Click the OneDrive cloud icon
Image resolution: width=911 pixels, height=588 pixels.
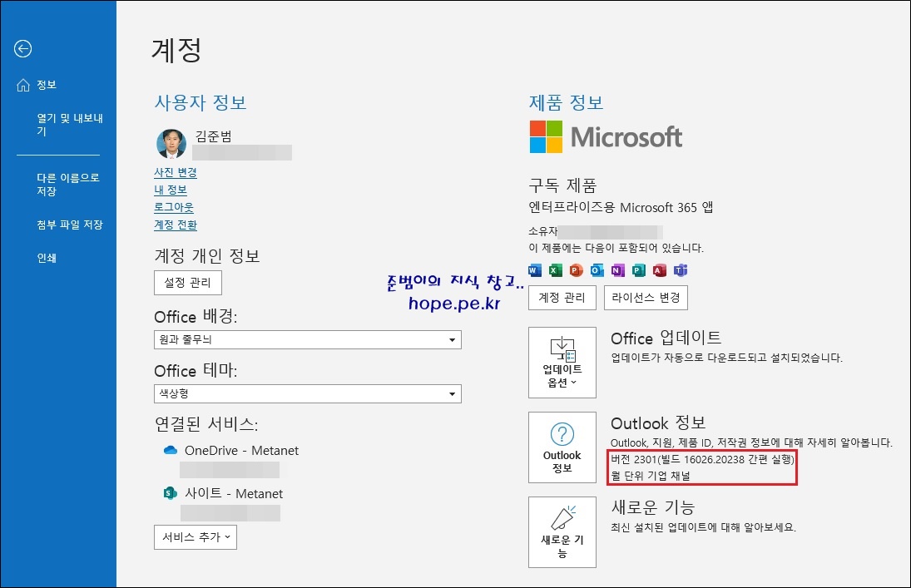(171, 450)
